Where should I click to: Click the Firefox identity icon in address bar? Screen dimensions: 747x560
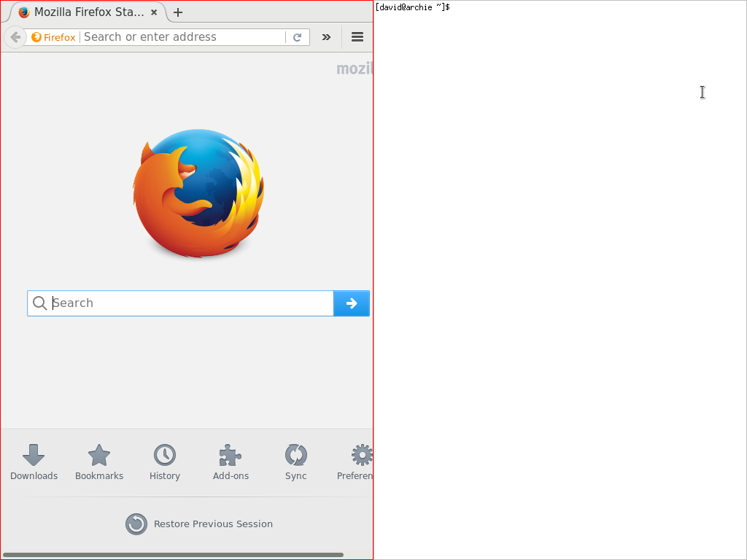(x=53, y=37)
